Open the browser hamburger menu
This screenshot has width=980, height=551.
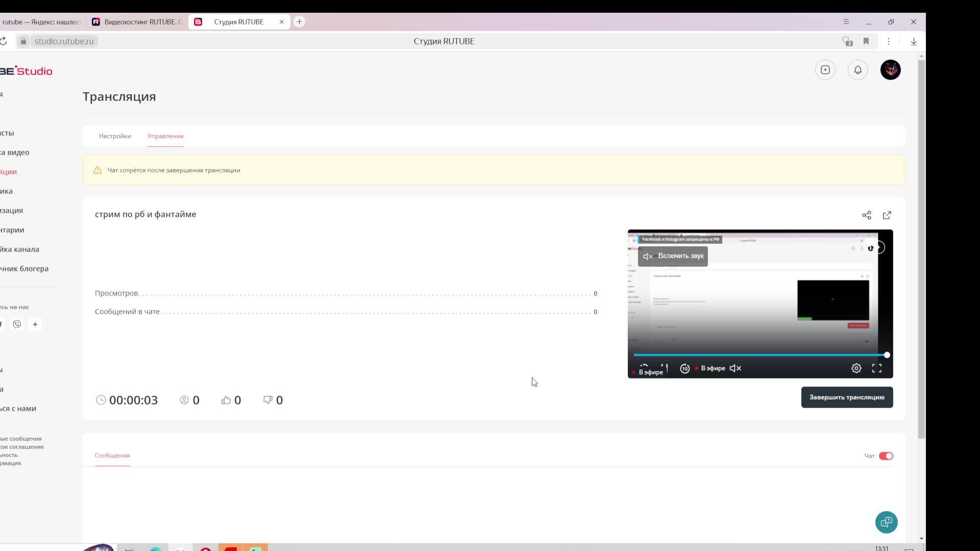pyautogui.click(x=846, y=22)
